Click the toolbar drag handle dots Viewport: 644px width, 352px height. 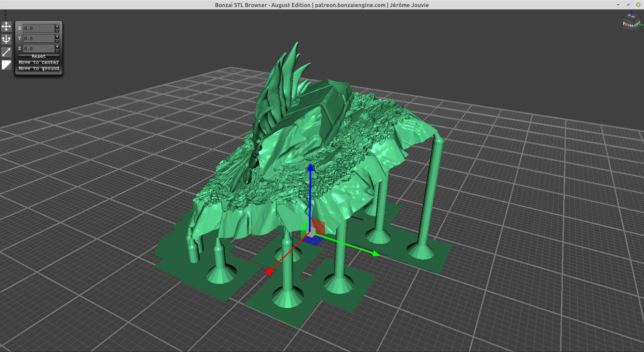[5, 15]
